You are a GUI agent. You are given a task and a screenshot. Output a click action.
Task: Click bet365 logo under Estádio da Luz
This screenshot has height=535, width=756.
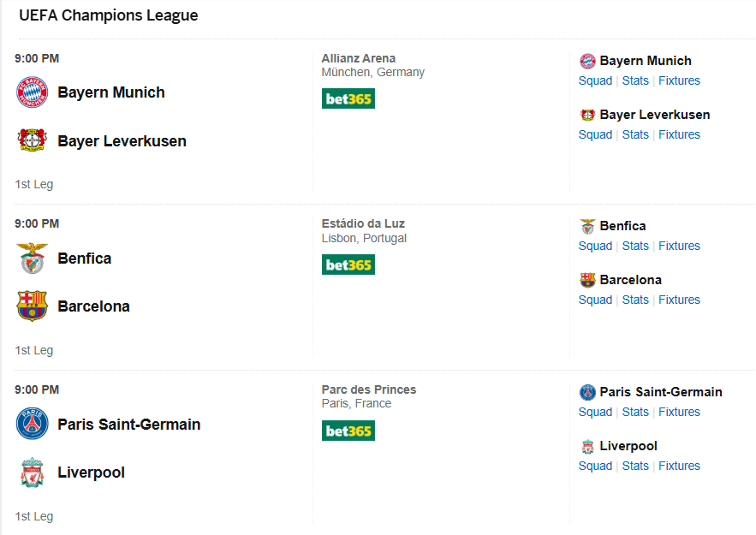tap(348, 265)
